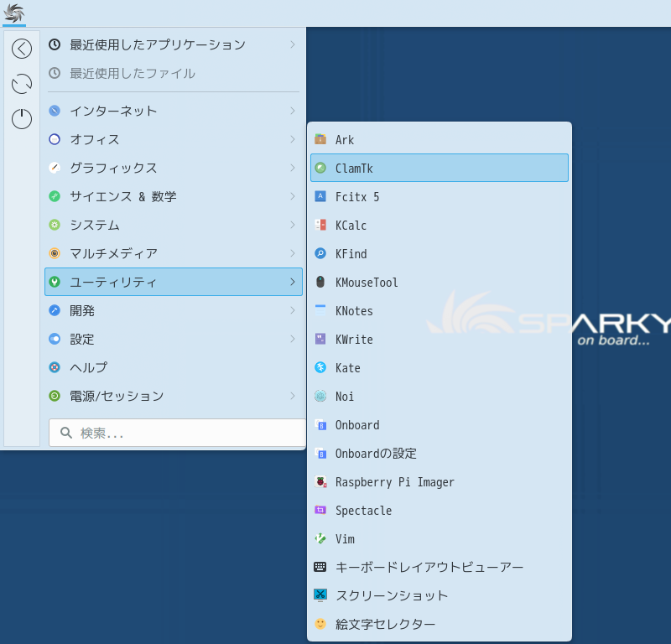Launch Kate from the utilities list
Image resolution: width=671 pixels, height=644 pixels.
tap(440, 367)
